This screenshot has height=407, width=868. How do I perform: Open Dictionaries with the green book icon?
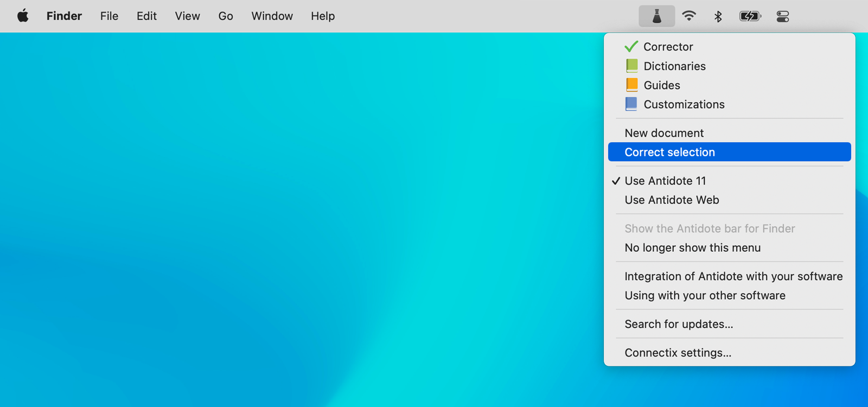tap(674, 66)
